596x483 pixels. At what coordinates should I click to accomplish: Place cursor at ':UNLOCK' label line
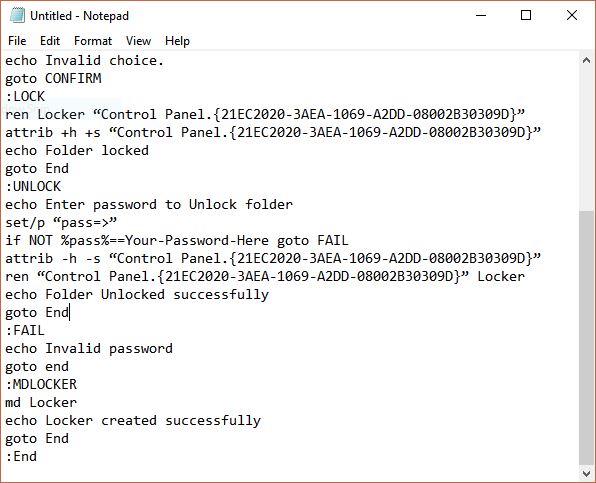tap(33, 186)
